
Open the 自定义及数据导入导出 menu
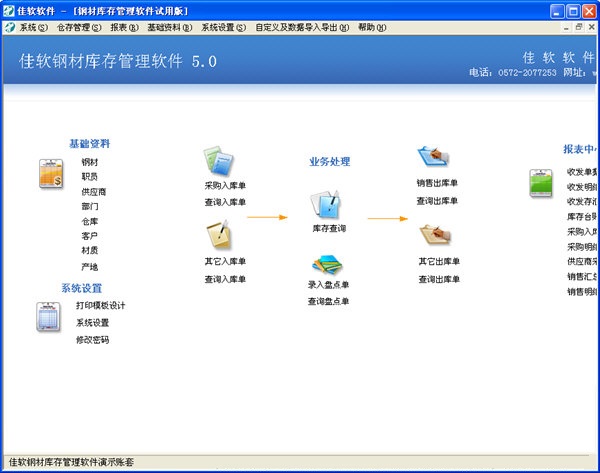coord(302,28)
